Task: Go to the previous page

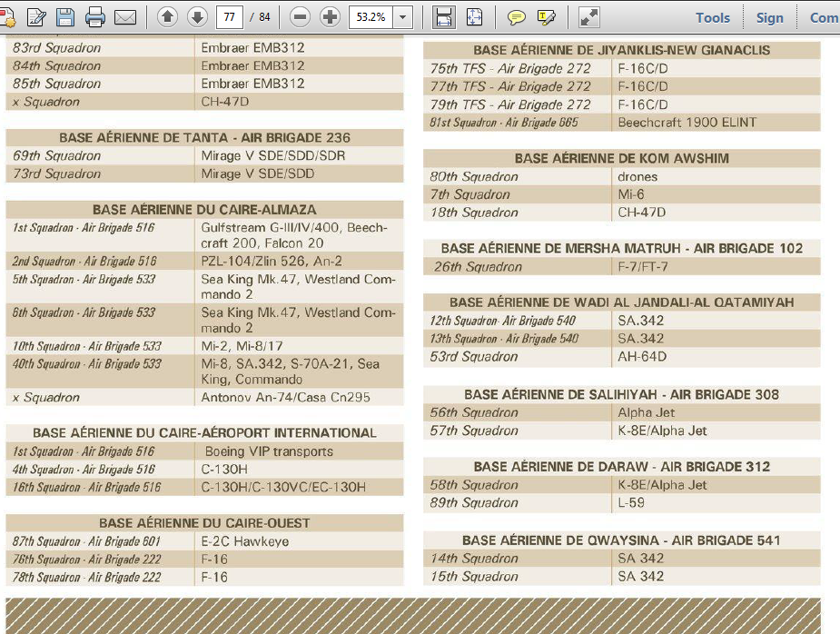Action: point(167,17)
